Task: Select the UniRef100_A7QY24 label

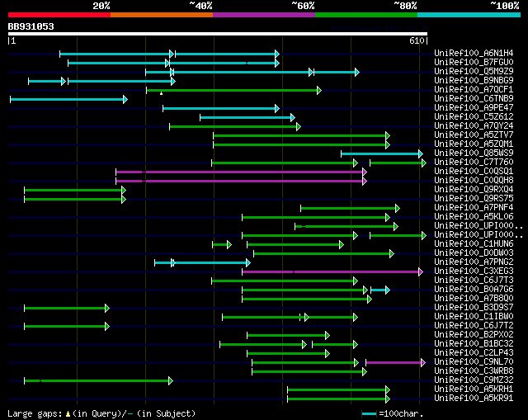Action: point(474,125)
